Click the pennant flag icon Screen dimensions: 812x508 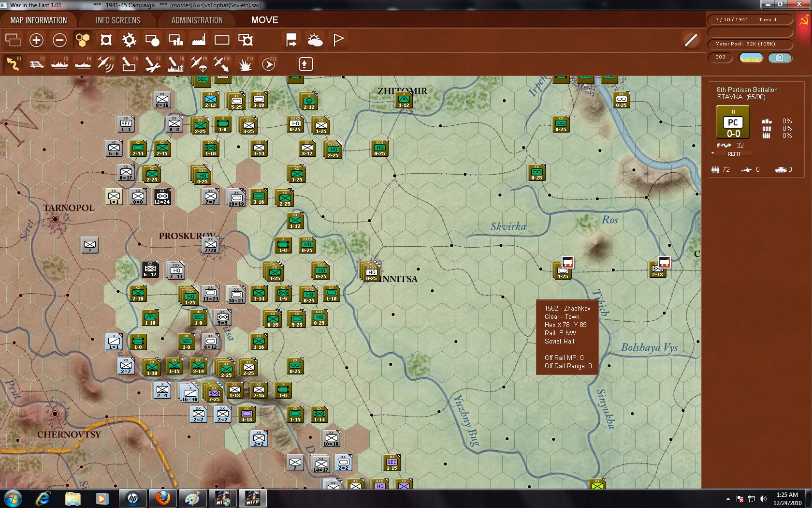click(338, 40)
